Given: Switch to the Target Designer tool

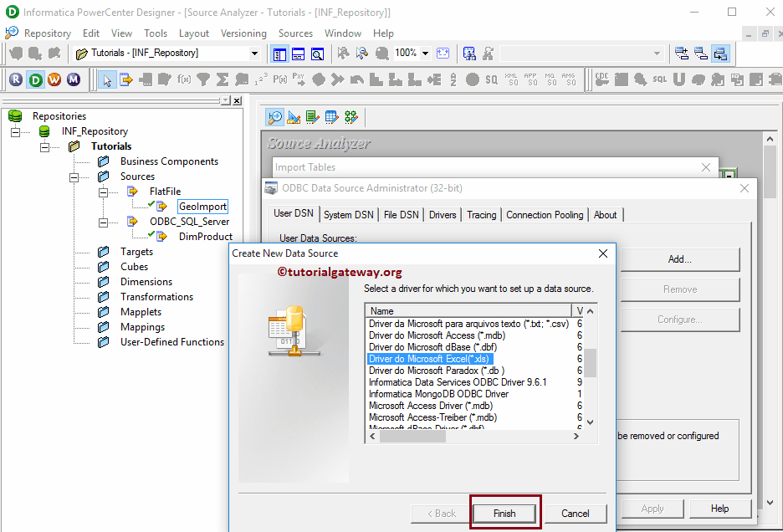Looking at the screenshot, I should (293, 117).
